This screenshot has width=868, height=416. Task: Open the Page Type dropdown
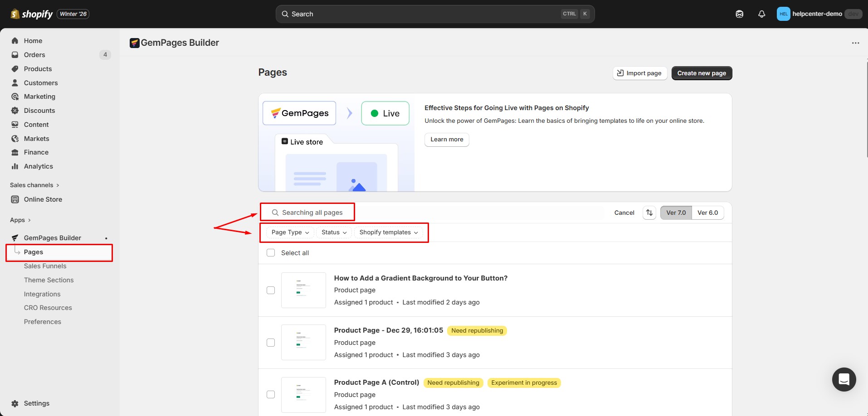[289, 232]
